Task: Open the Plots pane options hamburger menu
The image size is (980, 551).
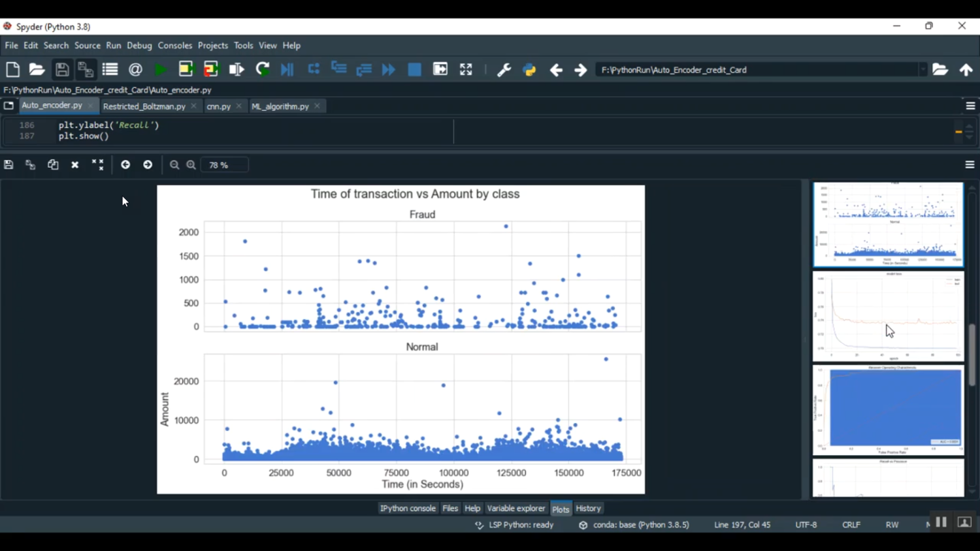Action: pos(970,165)
